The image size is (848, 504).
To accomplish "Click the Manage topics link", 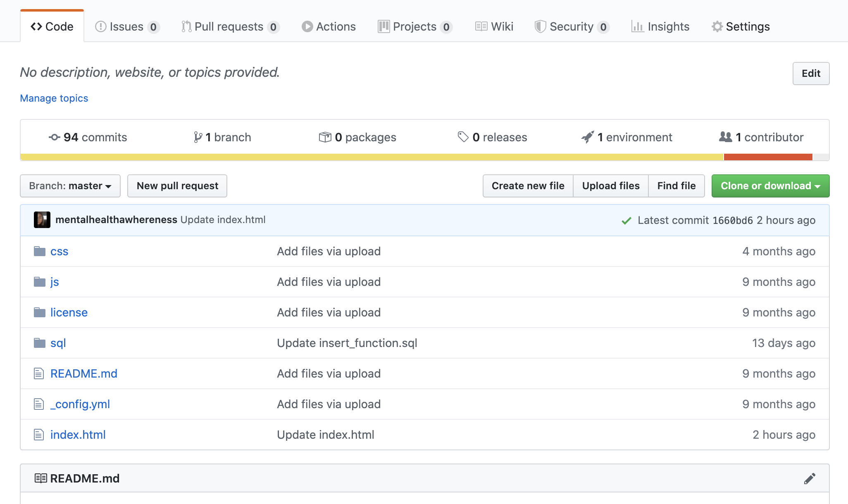I will 54,98.
